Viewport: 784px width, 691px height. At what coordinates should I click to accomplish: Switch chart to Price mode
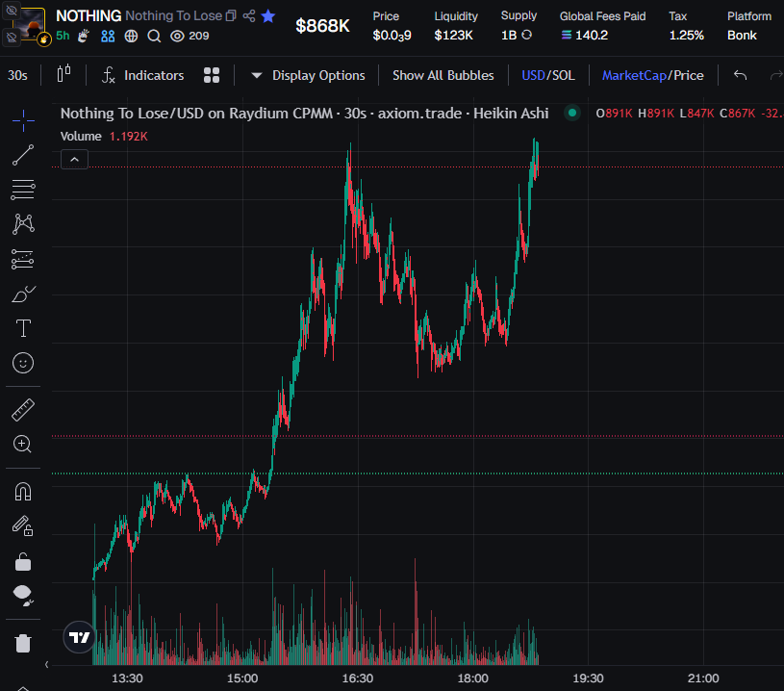tap(689, 76)
